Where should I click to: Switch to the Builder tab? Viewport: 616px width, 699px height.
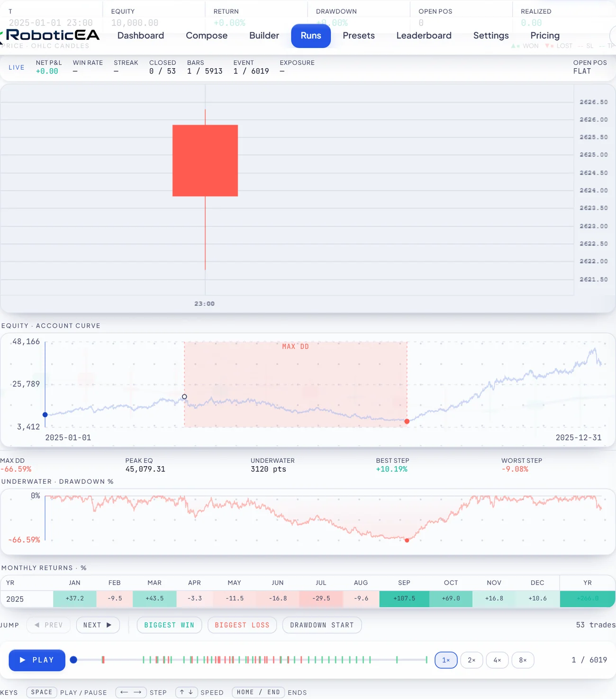tap(264, 36)
